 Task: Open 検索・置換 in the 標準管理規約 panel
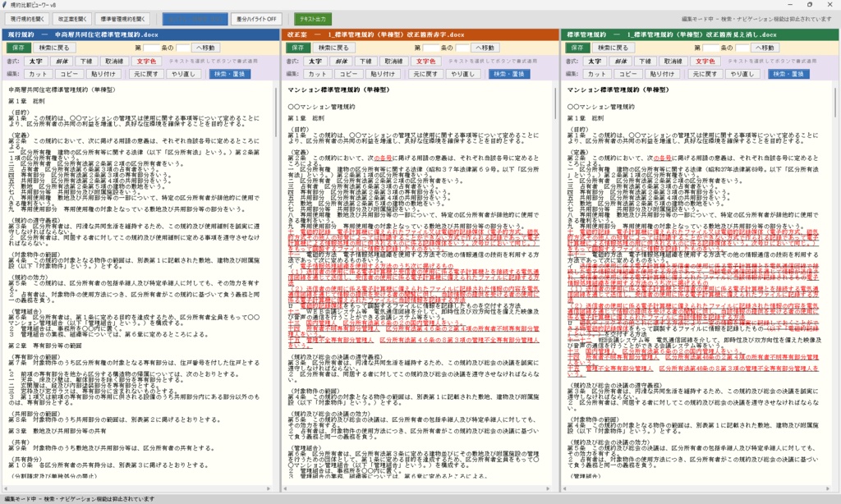click(788, 74)
